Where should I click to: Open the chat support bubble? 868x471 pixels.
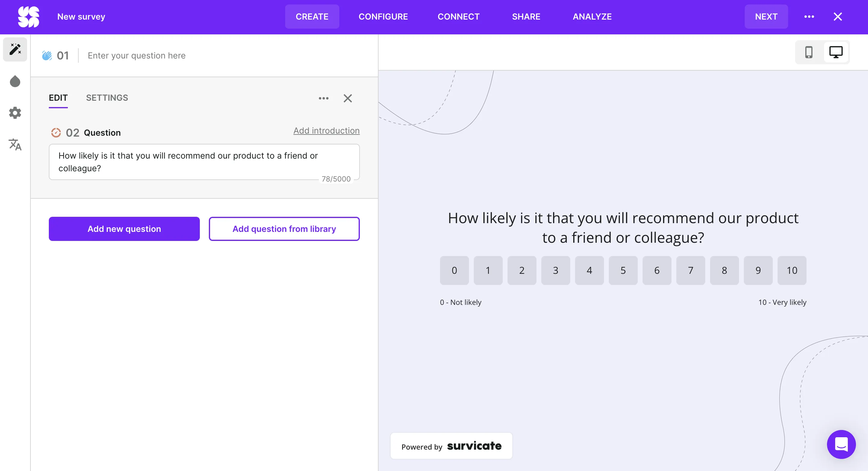coord(841,444)
